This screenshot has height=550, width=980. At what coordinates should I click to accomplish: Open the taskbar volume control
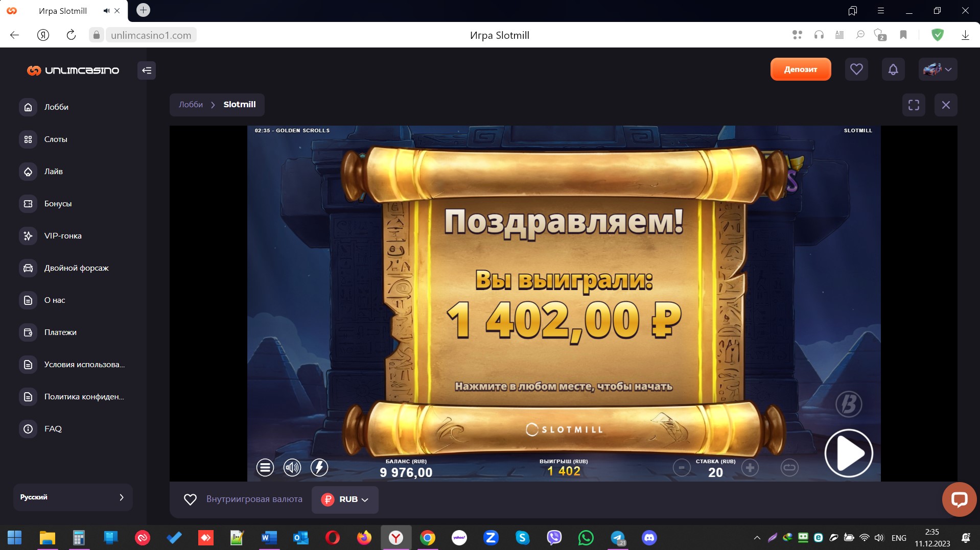pyautogui.click(x=879, y=538)
